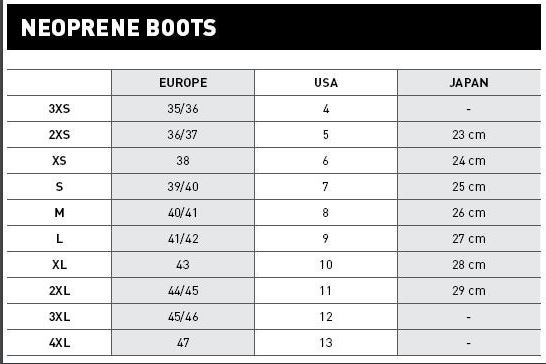Click the 2XS size row label

pos(59,134)
